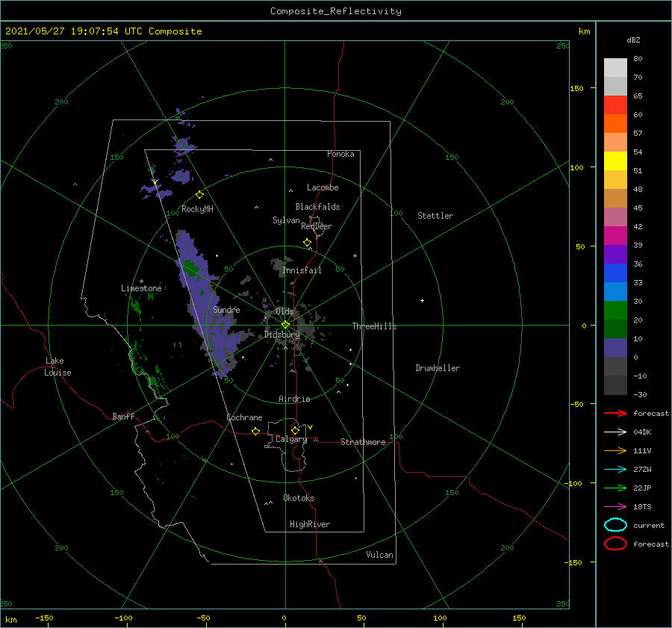Screen dimensions: 672x628
Task: Click the gray echo cluster over Innisfail
Action: (281, 266)
